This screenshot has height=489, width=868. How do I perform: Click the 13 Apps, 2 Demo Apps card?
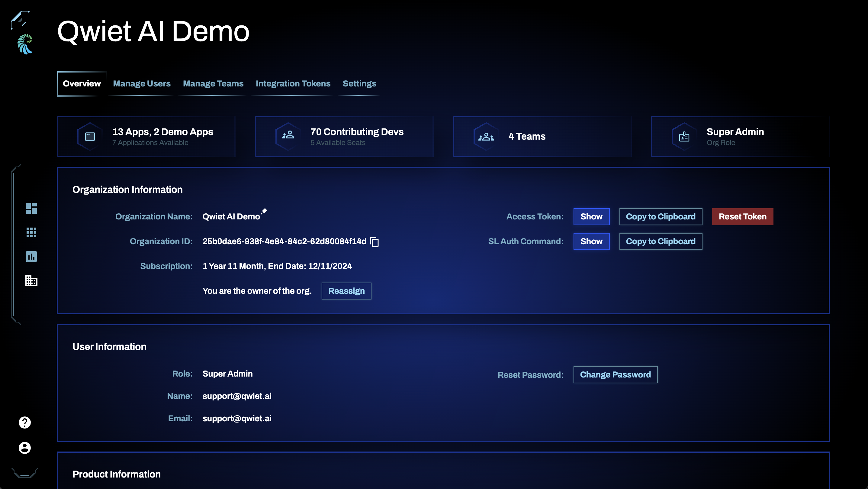146,137
